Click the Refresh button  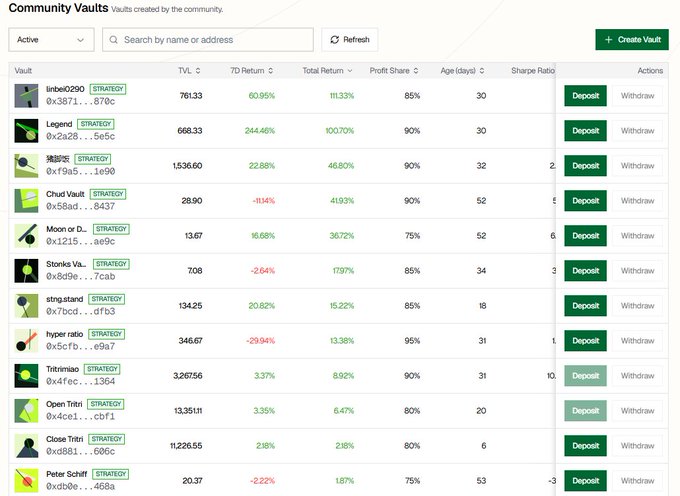(x=350, y=40)
